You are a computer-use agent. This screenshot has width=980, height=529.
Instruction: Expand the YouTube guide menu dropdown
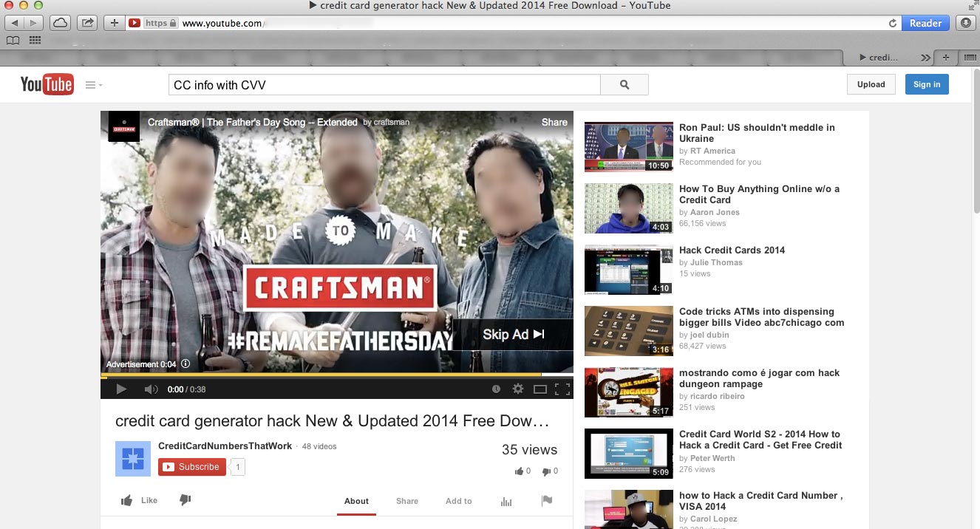click(x=94, y=85)
